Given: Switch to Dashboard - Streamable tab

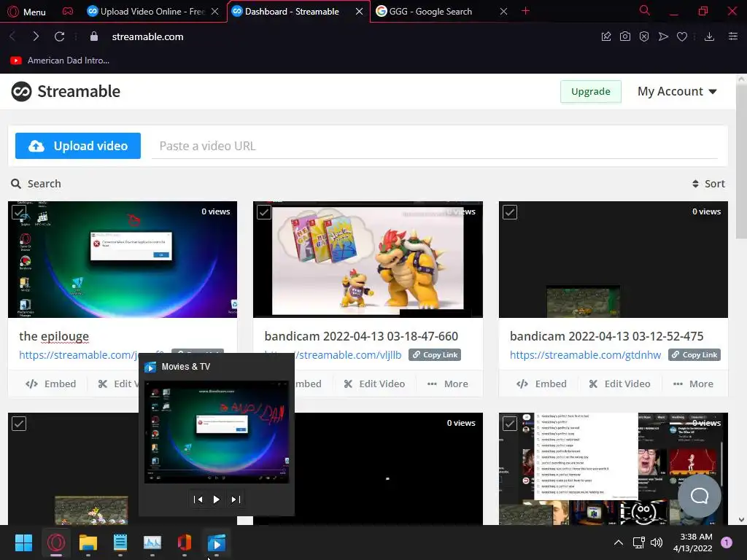Looking at the screenshot, I should pyautogui.click(x=292, y=12).
